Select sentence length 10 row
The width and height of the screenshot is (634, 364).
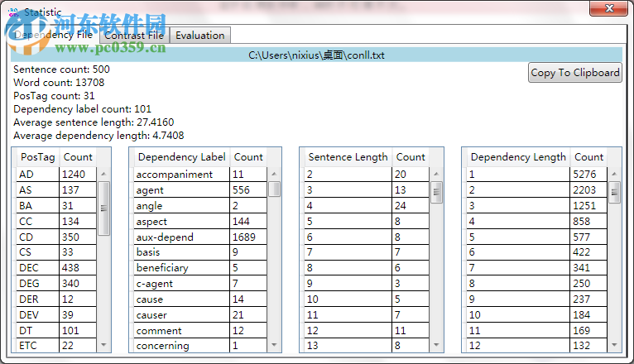coord(367,299)
